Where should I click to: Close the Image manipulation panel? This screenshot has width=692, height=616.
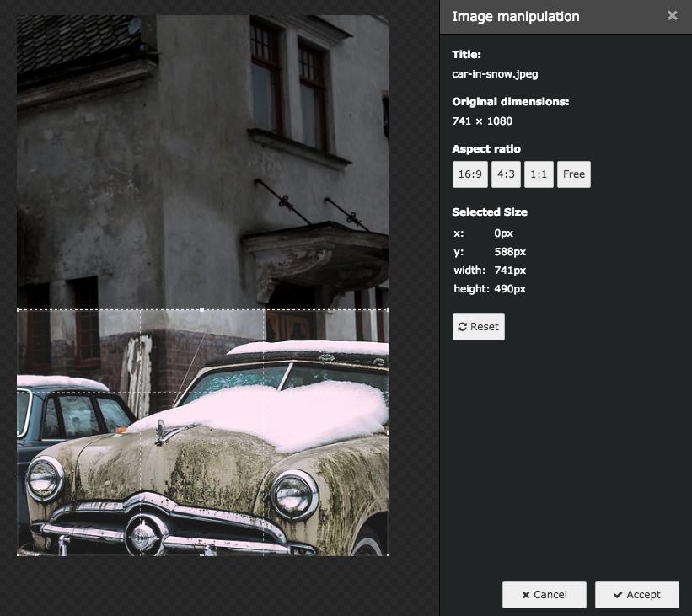point(672,16)
